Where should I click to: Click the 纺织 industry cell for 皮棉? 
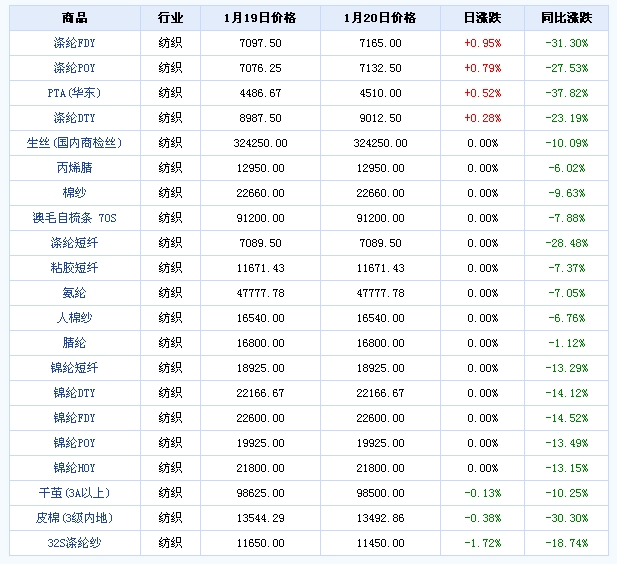click(170, 518)
